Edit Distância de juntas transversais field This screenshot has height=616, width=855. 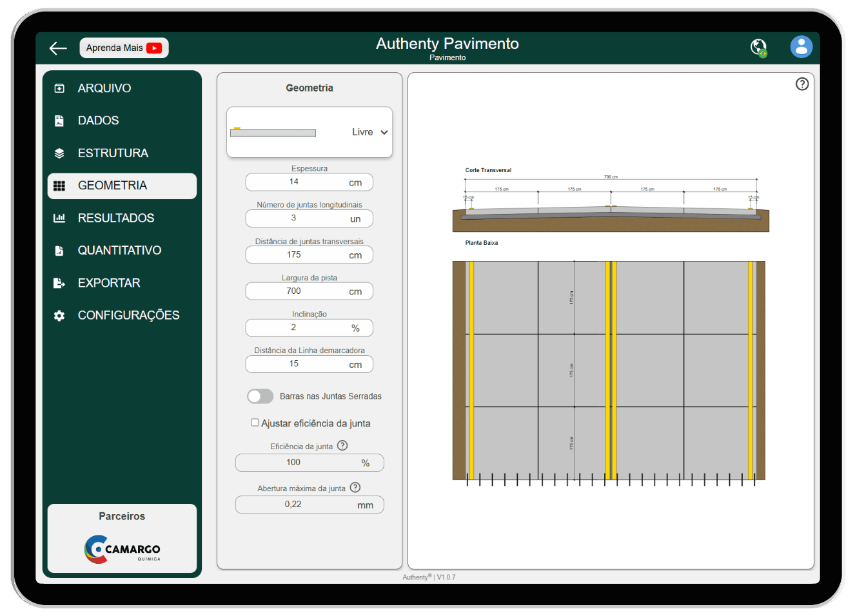coord(310,255)
